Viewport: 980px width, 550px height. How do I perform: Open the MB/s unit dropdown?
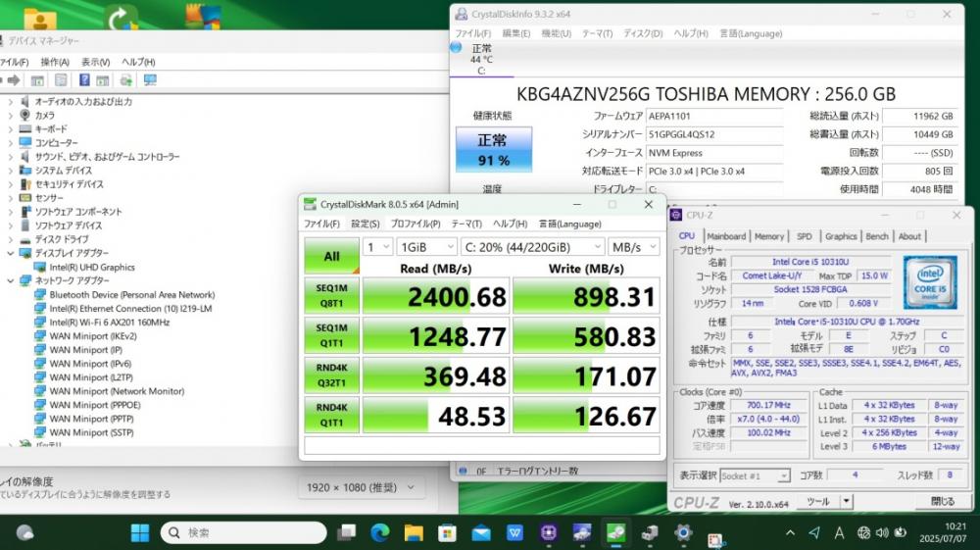click(x=634, y=247)
